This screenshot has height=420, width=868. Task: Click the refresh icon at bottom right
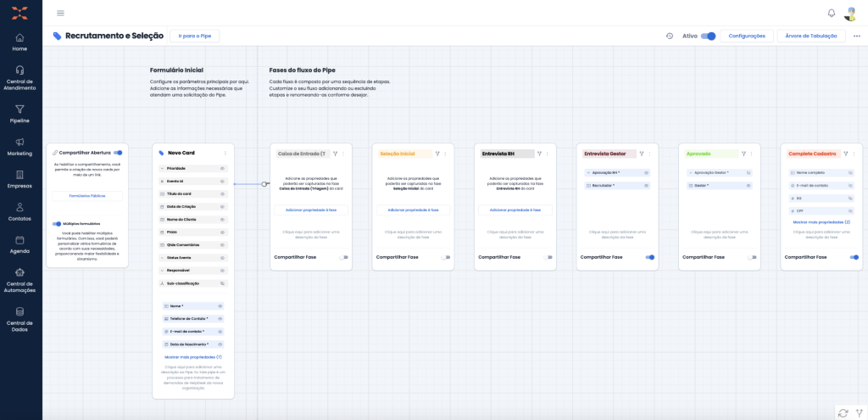(x=843, y=412)
